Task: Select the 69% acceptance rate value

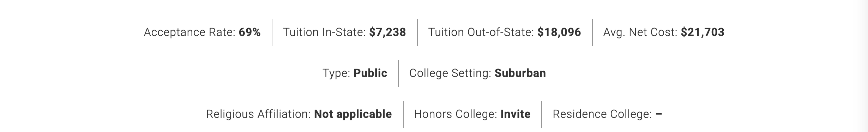Action: (x=250, y=32)
